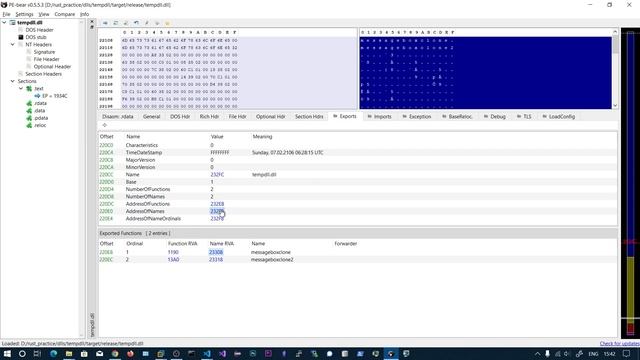The image size is (640, 360).
Task: Close the hex view dock panel X
Action: point(92,21)
